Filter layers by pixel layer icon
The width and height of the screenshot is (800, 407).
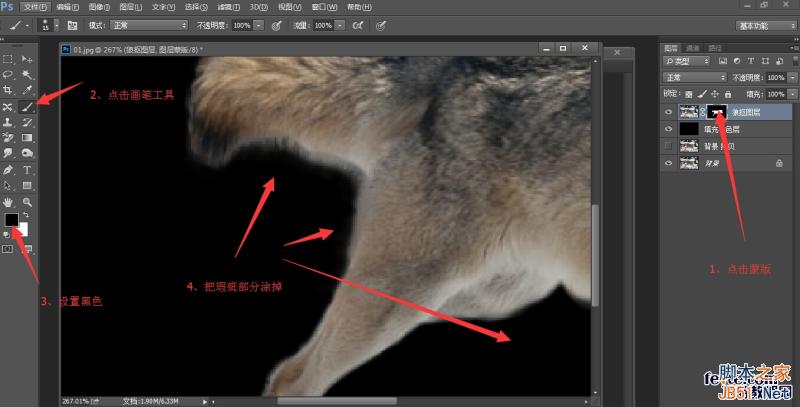point(722,61)
